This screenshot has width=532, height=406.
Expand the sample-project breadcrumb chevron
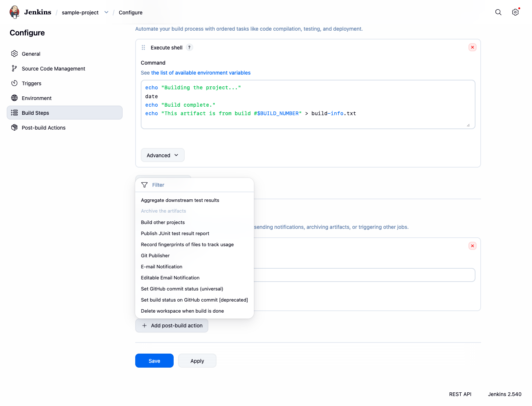click(106, 12)
